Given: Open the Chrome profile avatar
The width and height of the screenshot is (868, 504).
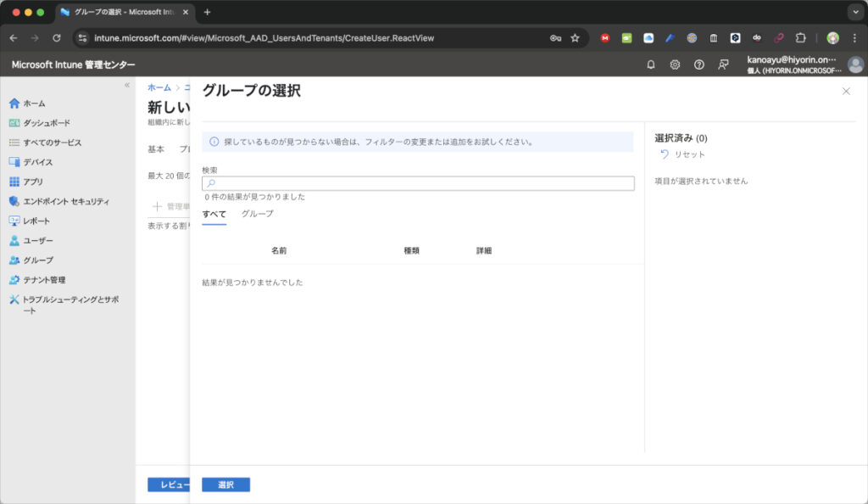Looking at the screenshot, I should [832, 38].
